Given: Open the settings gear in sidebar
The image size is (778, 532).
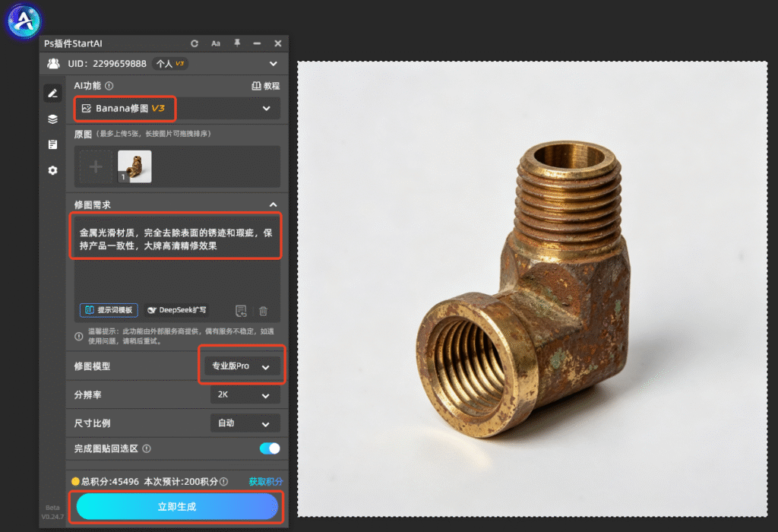Looking at the screenshot, I should [52, 170].
